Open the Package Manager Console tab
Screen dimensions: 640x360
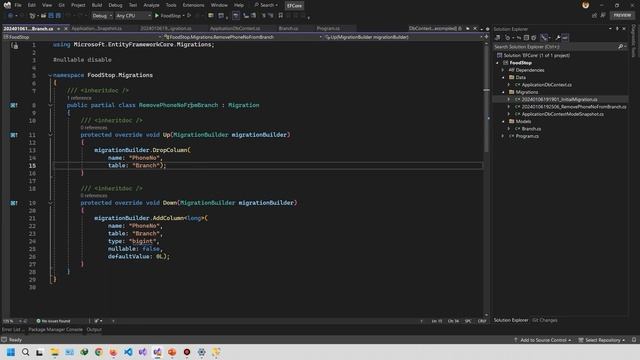[56, 330]
